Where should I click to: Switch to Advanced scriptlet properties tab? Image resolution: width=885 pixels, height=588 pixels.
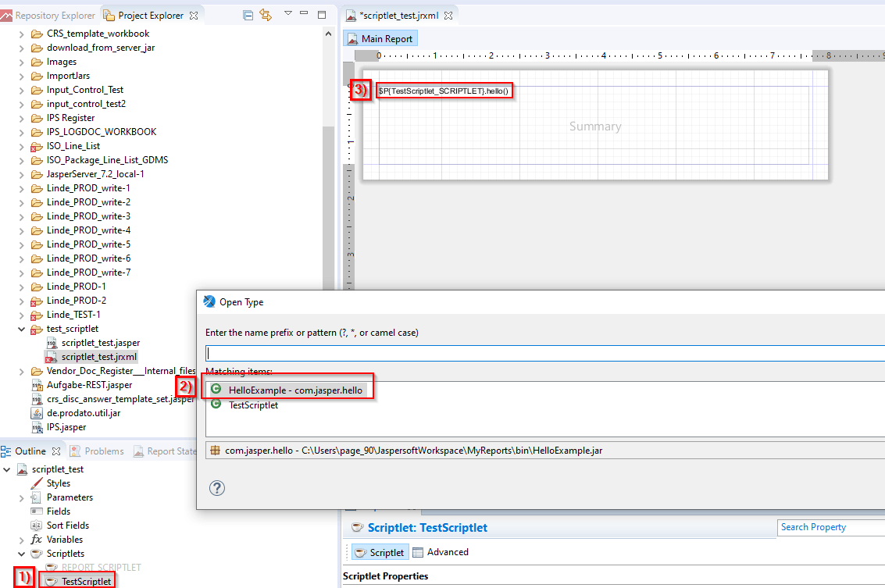pos(441,552)
